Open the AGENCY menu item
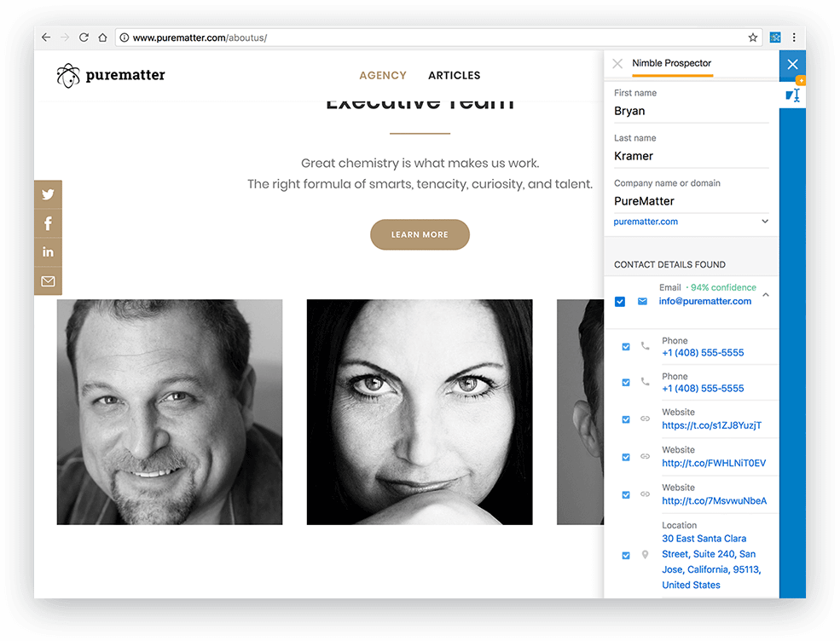This screenshot has width=840, height=641. point(383,75)
